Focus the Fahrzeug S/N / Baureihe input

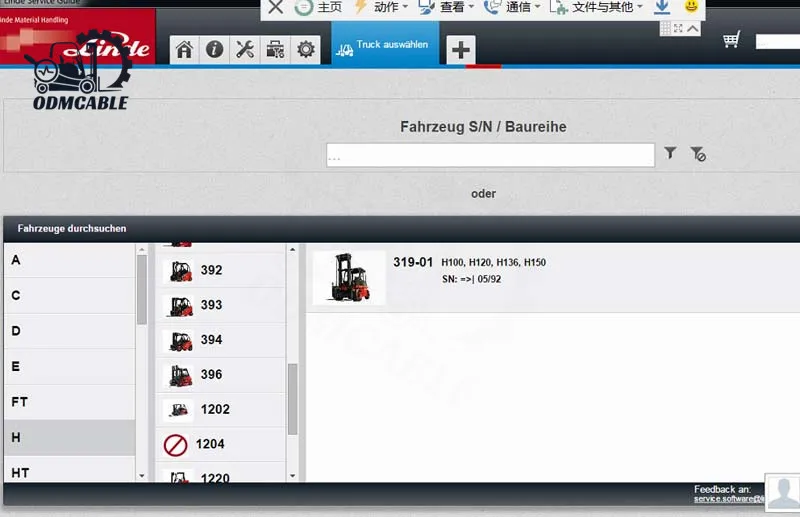490,155
